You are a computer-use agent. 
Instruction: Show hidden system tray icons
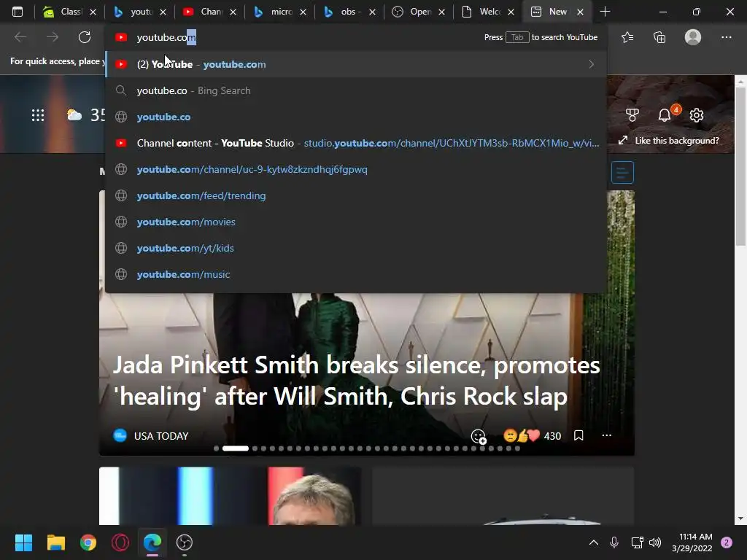pyautogui.click(x=594, y=542)
